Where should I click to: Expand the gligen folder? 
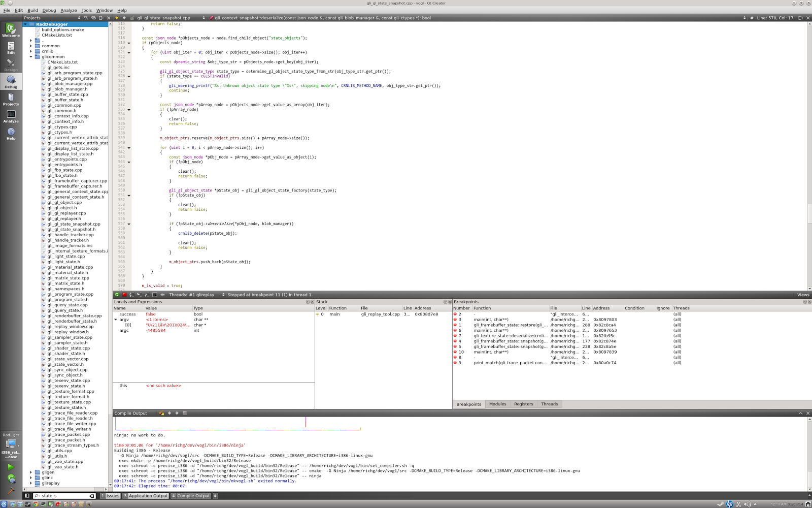31,472
